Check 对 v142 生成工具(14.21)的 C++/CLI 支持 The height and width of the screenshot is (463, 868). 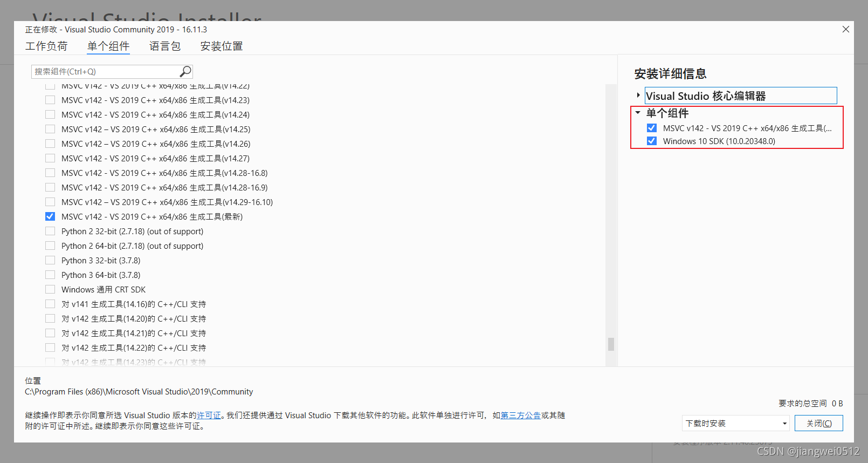[x=50, y=333]
